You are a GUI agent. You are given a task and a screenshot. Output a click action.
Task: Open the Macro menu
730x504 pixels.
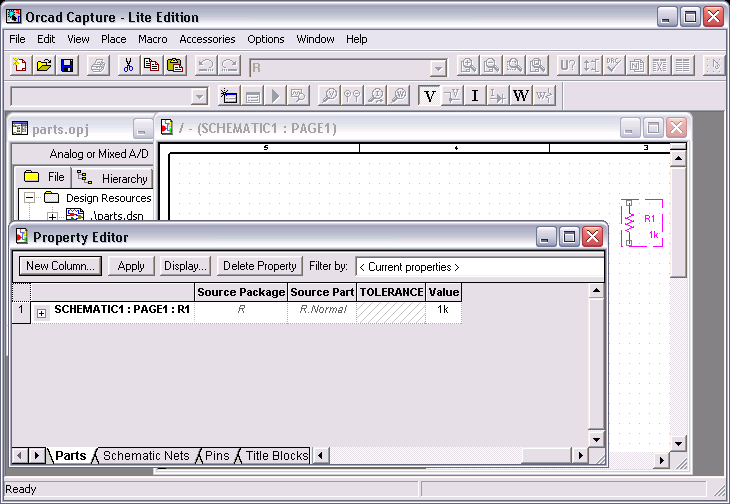tap(153, 39)
